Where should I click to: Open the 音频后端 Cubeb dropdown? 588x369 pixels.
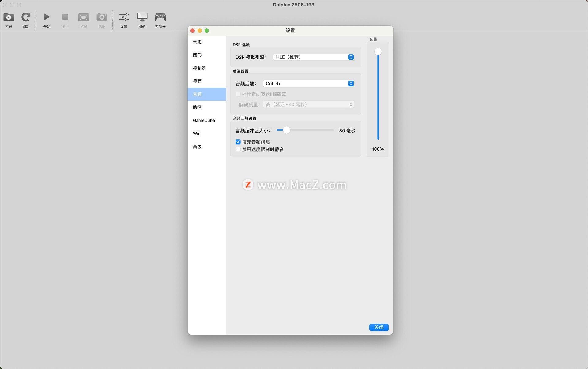309,84
